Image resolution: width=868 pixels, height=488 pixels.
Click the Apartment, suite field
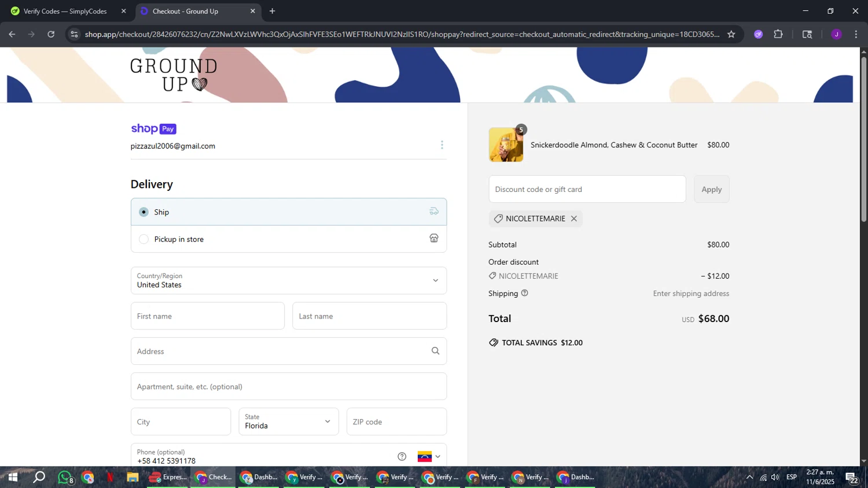tap(289, 386)
